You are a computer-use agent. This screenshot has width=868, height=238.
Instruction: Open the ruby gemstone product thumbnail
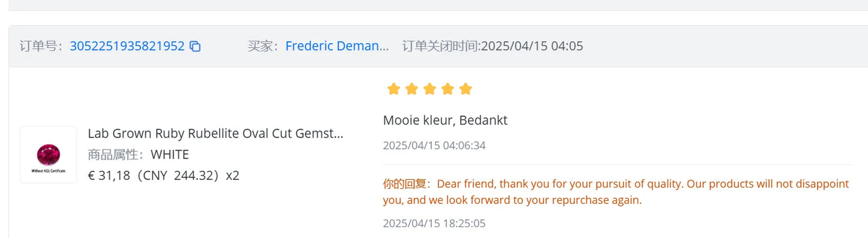49,154
